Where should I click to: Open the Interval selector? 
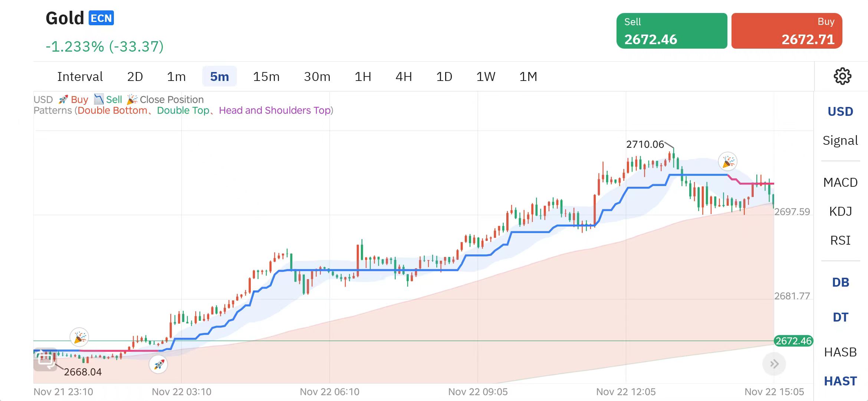point(80,76)
